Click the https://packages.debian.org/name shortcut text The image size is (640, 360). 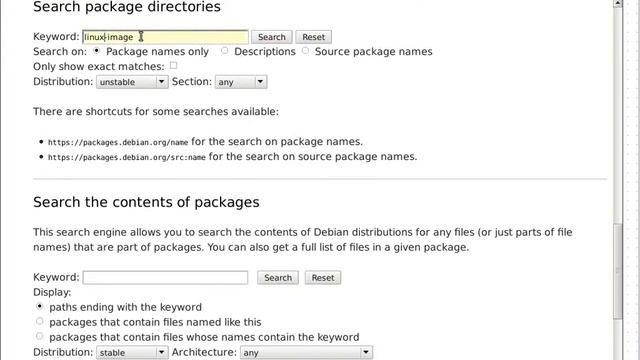[x=118, y=142]
